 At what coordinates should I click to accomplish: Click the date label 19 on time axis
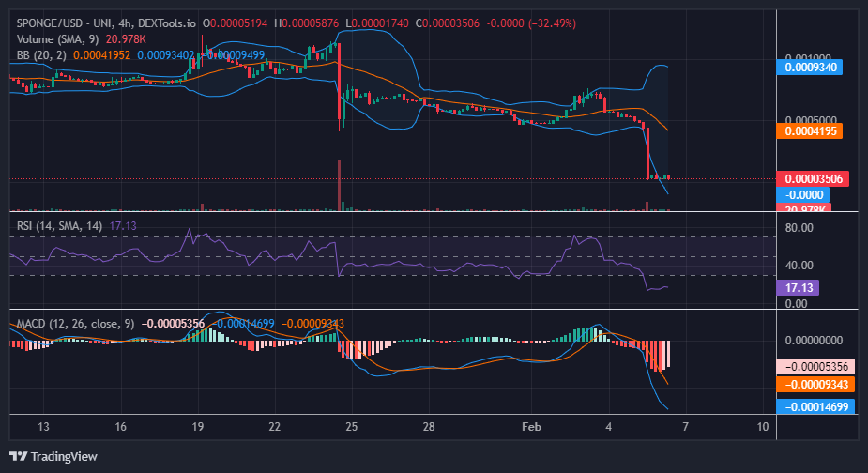(198, 427)
